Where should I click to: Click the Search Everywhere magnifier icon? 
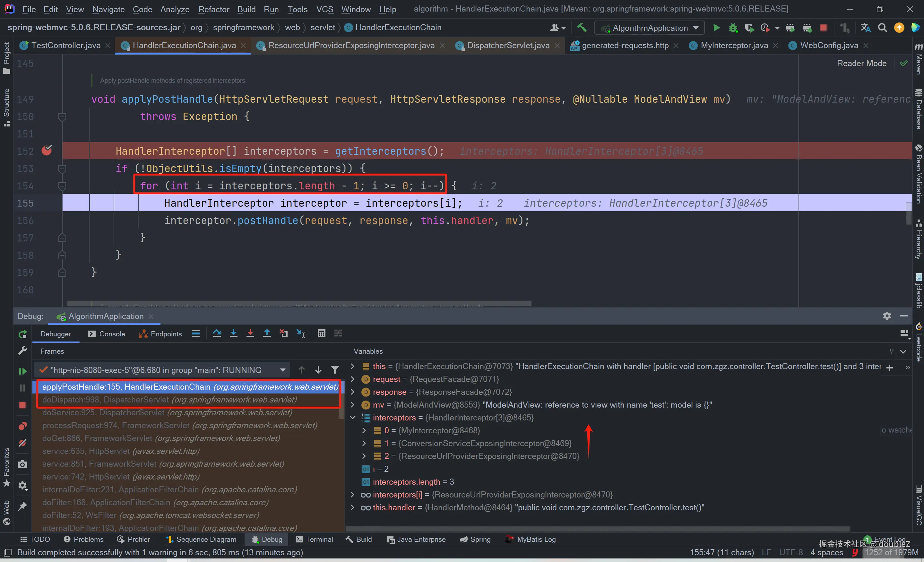pyautogui.click(x=882, y=28)
